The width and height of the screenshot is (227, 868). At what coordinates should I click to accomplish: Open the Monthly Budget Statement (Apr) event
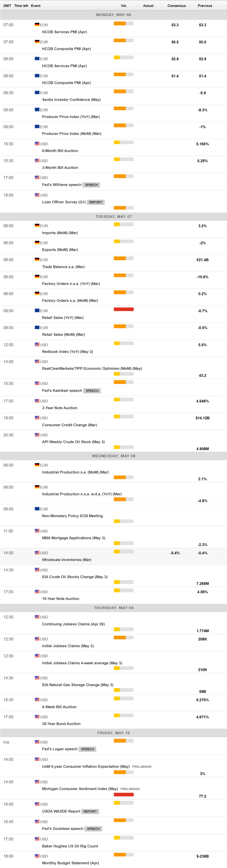pyautogui.click(x=70, y=863)
